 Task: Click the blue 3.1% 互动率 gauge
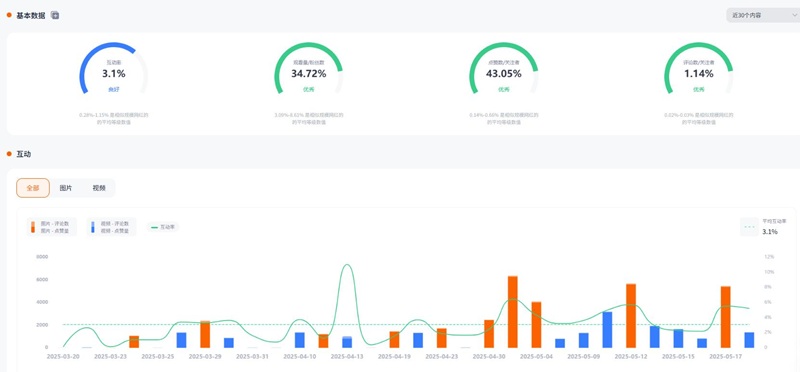click(x=114, y=69)
